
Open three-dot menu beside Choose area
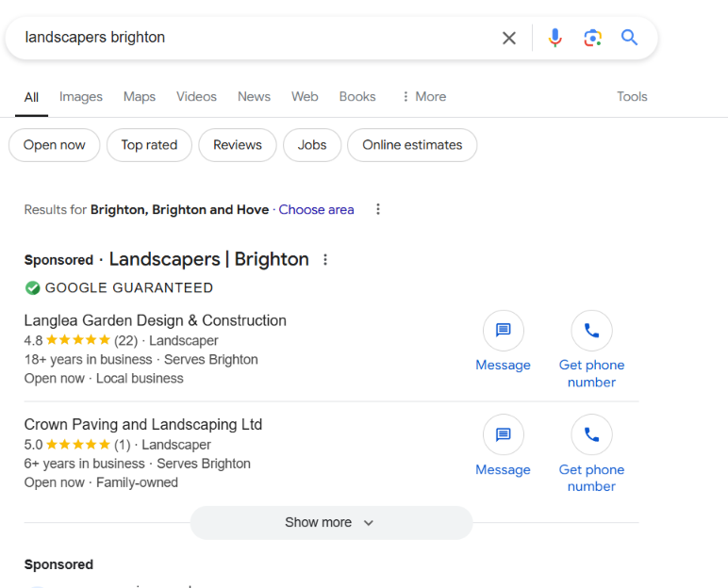(x=378, y=209)
